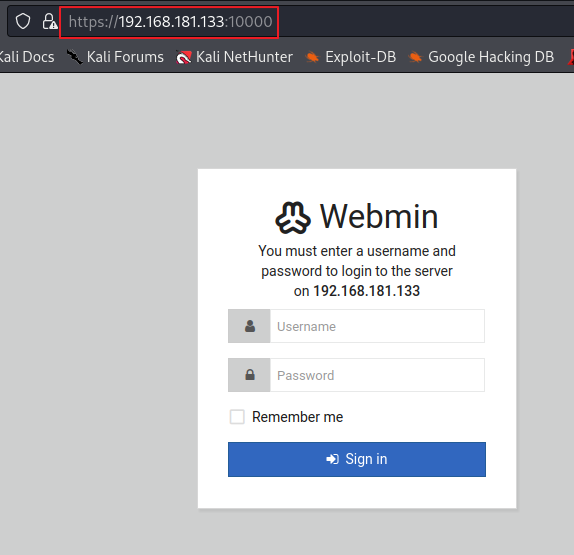Enable the Remember me checkbox
Viewport: 574px width, 555px height.
click(237, 417)
